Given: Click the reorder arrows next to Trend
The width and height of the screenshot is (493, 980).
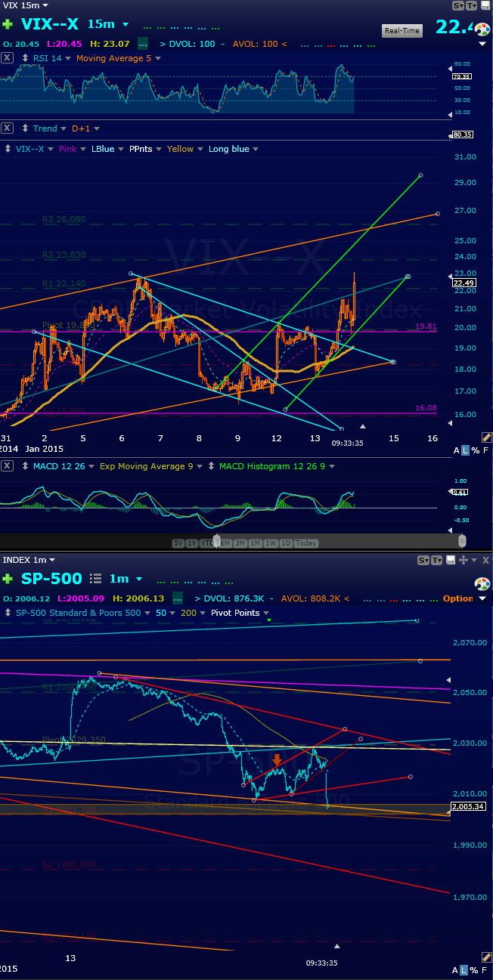Looking at the screenshot, I should (x=24, y=128).
